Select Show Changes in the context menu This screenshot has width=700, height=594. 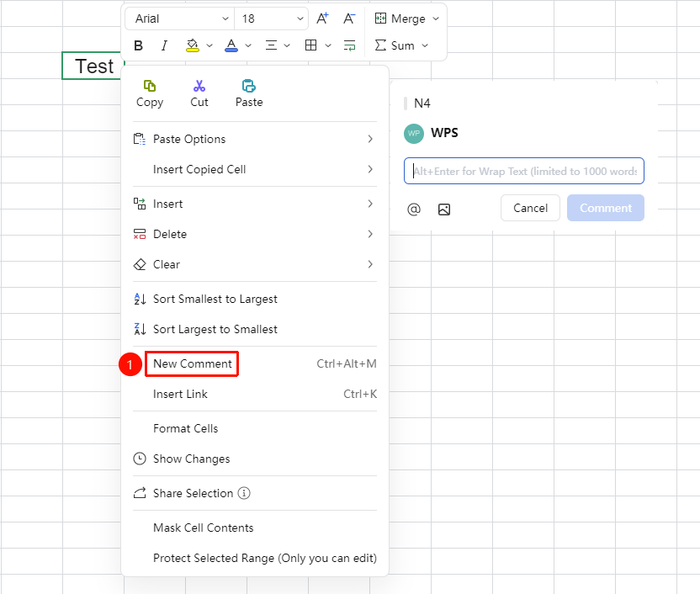point(255,459)
